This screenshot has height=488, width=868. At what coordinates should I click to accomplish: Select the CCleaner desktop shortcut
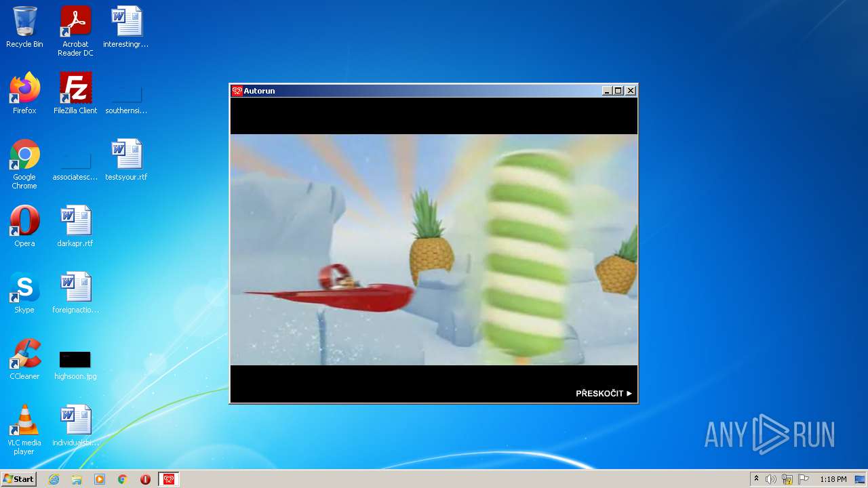(24, 359)
